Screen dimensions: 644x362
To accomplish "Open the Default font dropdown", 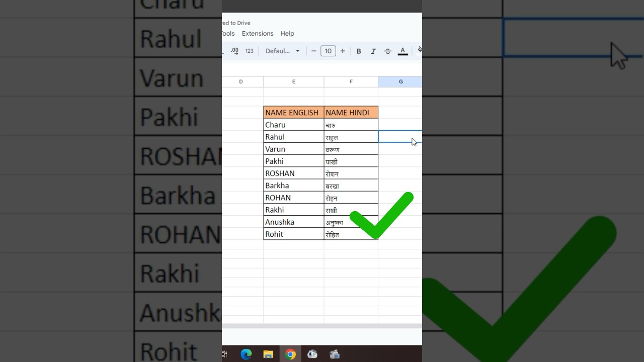I will (282, 51).
